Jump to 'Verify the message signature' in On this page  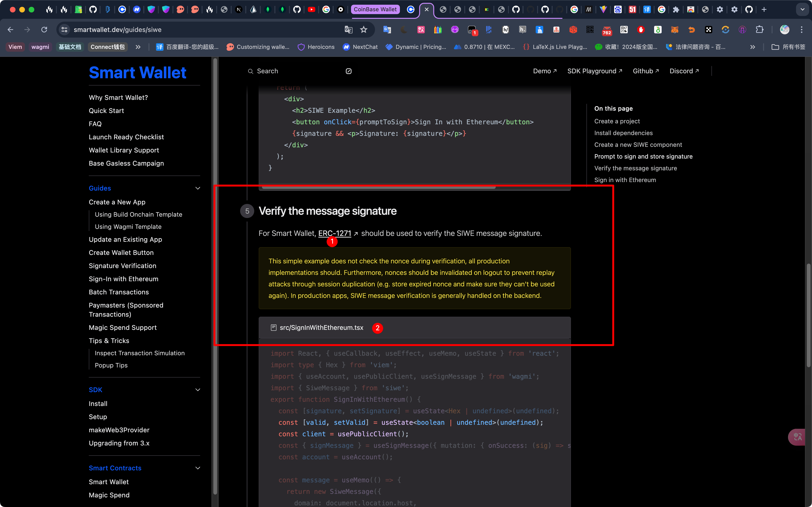(x=635, y=168)
